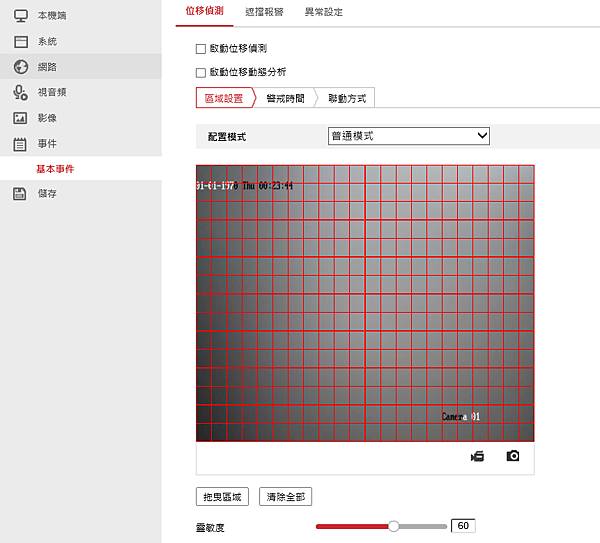Viewport: 600px width, 543px height.
Task: Click the 配置模式 label text
Action: [x=227, y=137]
